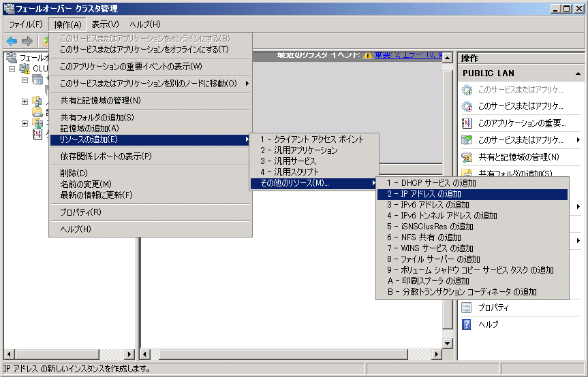Click the help question mark icon in actions pane
588x377 pixels.
467,325
